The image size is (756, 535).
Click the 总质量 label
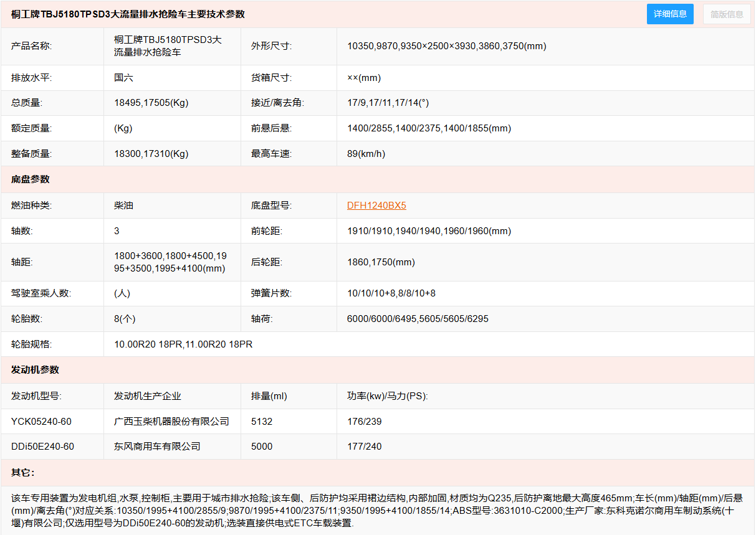27,103
